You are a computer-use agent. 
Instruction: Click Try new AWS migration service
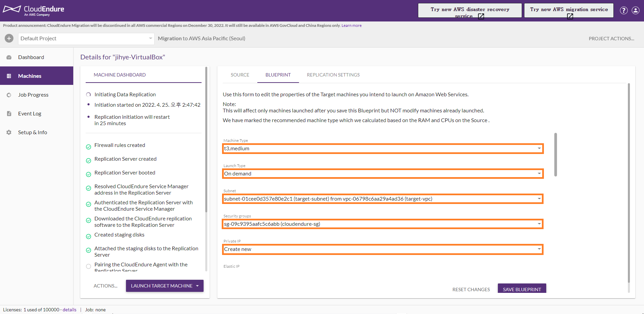point(569,10)
